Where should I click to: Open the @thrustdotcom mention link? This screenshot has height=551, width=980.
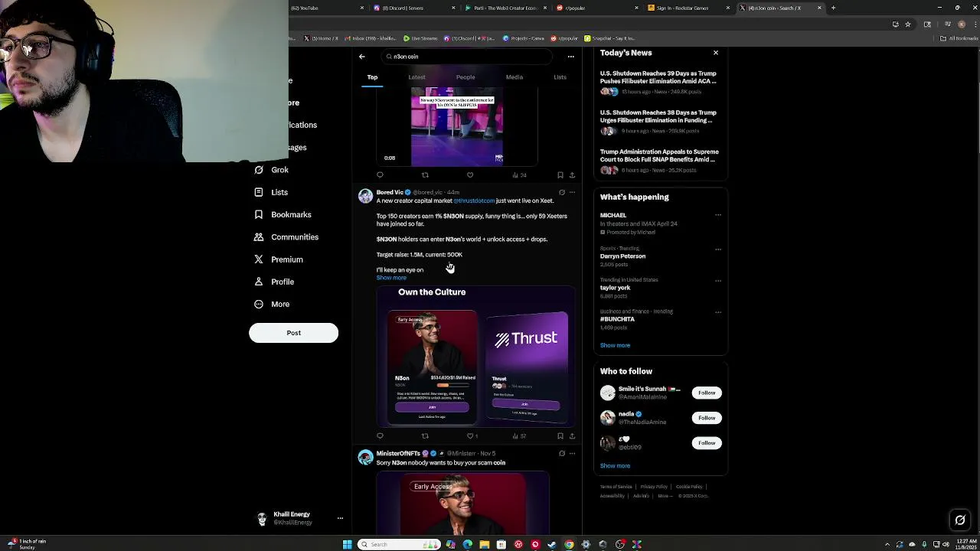[474, 201]
